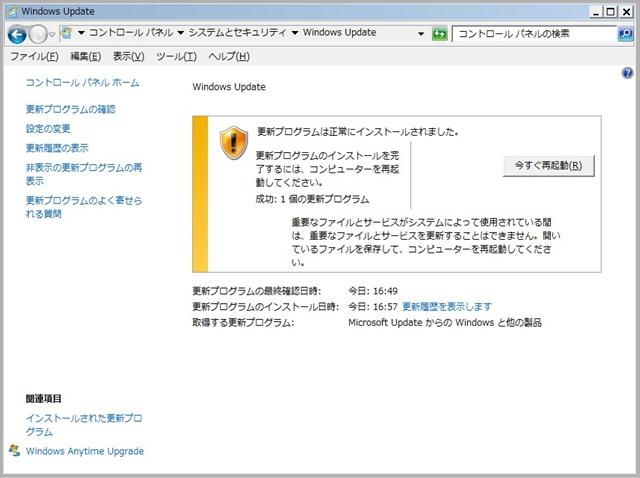Focus the コントロール パネルの検索 search box
The width and height of the screenshot is (640, 478).
coord(534,34)
